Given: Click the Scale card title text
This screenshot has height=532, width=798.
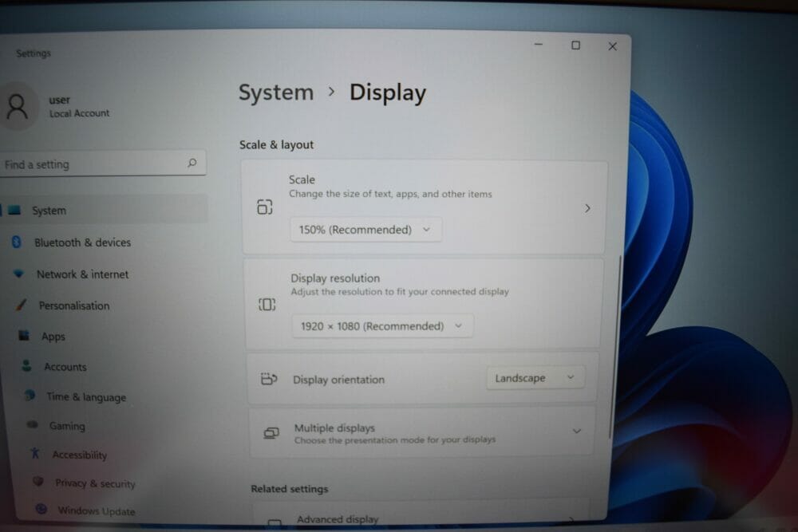Looking at the screenshot, I should point(302,179).
